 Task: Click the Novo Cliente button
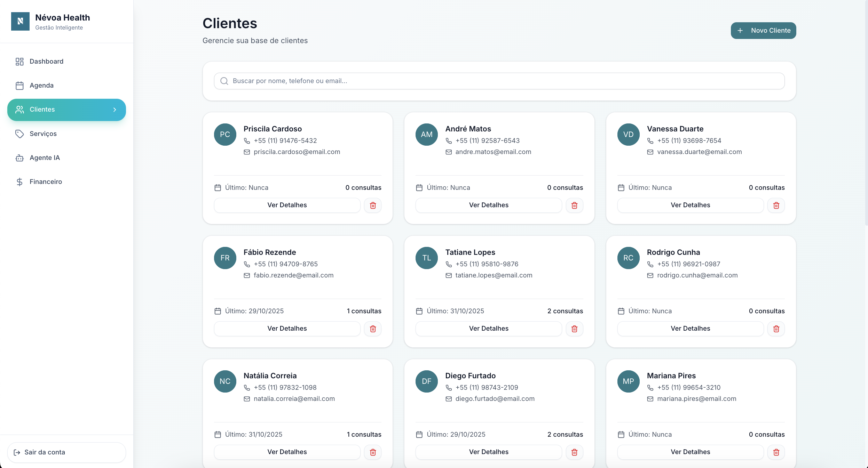pos(763,31)
